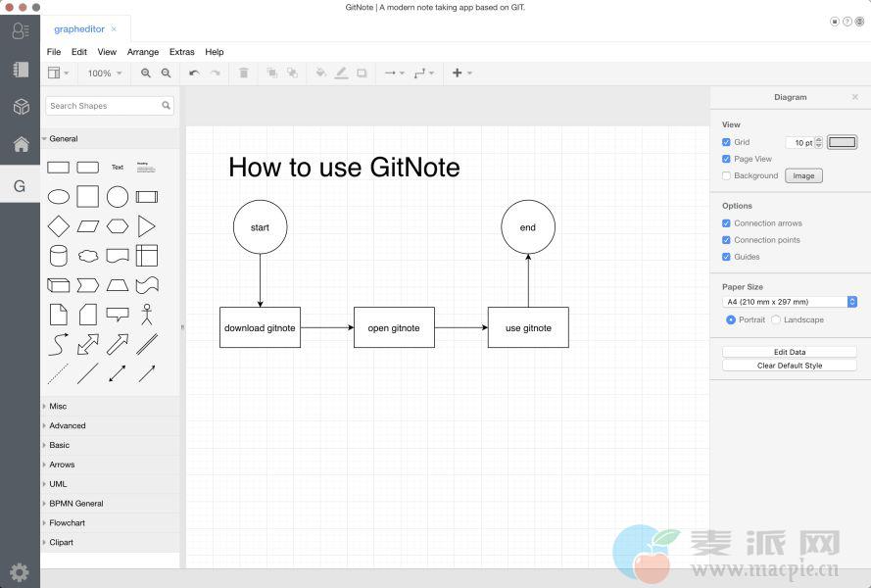Open settings gear in left sidebar
Screen dimensions: 871x588
point(20,572)
